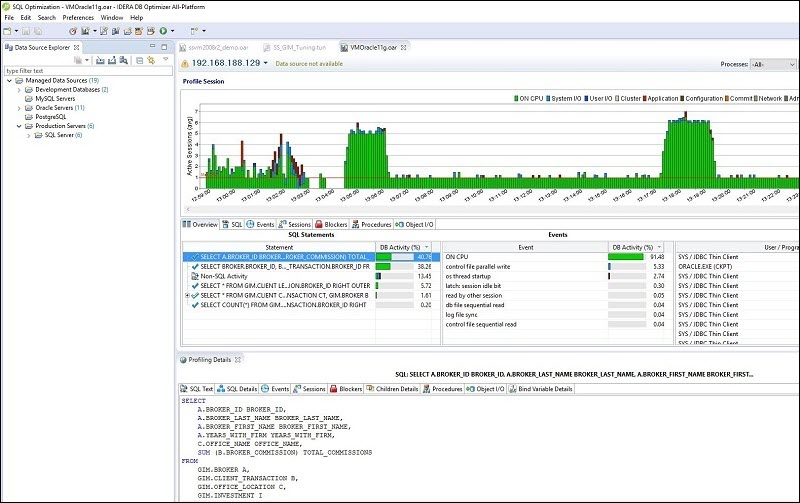Viewport: 800px width, 503px height.
Task: Collapse the Production Servers node
Action: (19, 126)
